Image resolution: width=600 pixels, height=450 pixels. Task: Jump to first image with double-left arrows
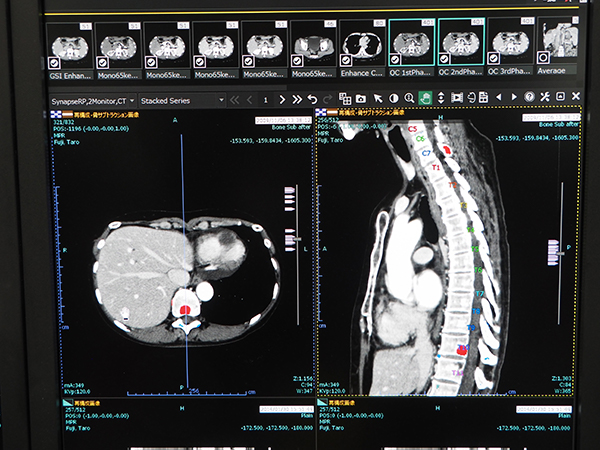click(x=234, y=100)
